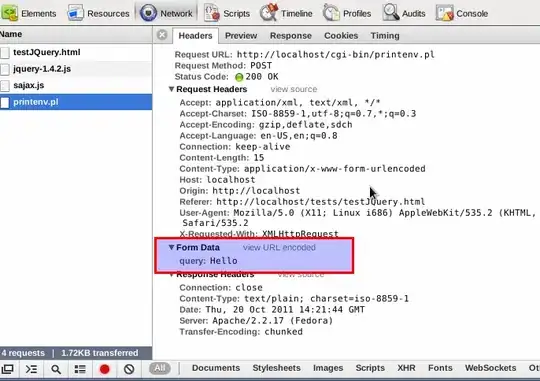Click the '200 OK' status code text

pos(262,77)
